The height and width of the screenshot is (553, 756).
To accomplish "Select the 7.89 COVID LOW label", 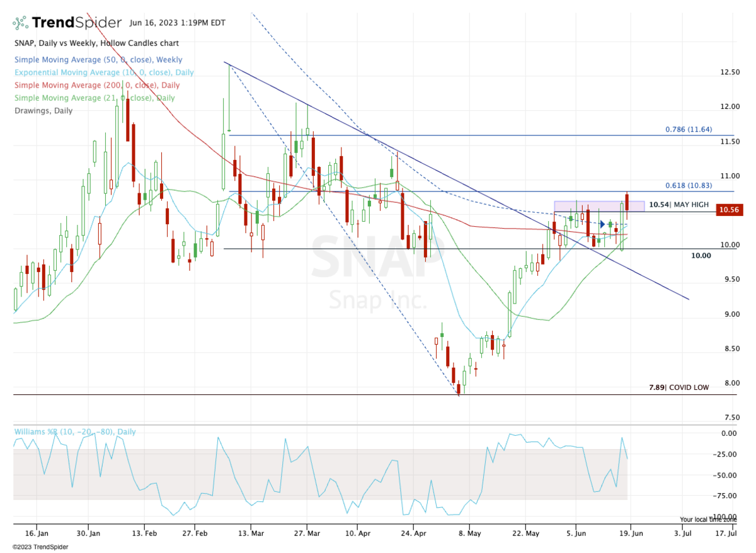I will click(x=679, y=388).
